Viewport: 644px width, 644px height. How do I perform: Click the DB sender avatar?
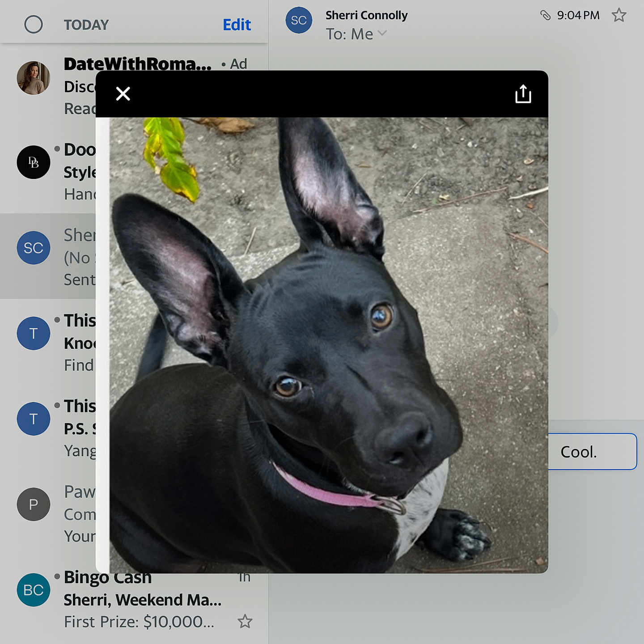tap(34, 162)
